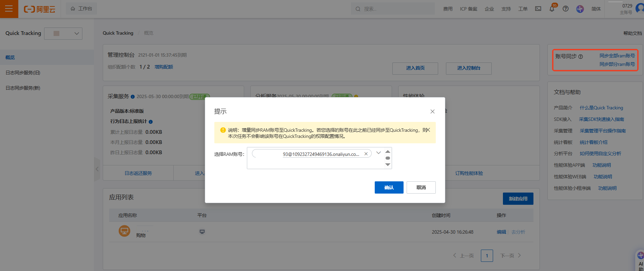Click the purple plus assistant icon in header

tap(580, 9)
